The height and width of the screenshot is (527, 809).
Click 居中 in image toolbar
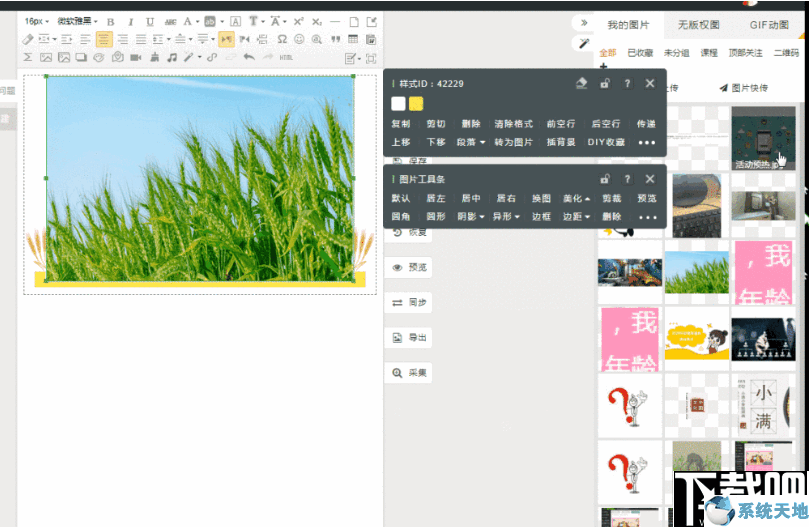click(x=471, y=198)
